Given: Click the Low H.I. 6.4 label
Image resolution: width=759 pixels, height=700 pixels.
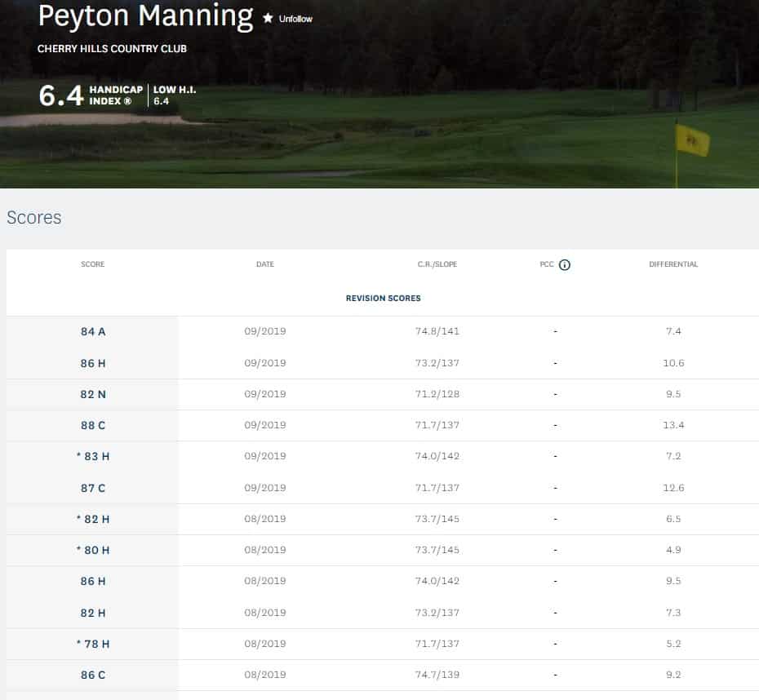Looking at the screenshot, I should (175, 95).
